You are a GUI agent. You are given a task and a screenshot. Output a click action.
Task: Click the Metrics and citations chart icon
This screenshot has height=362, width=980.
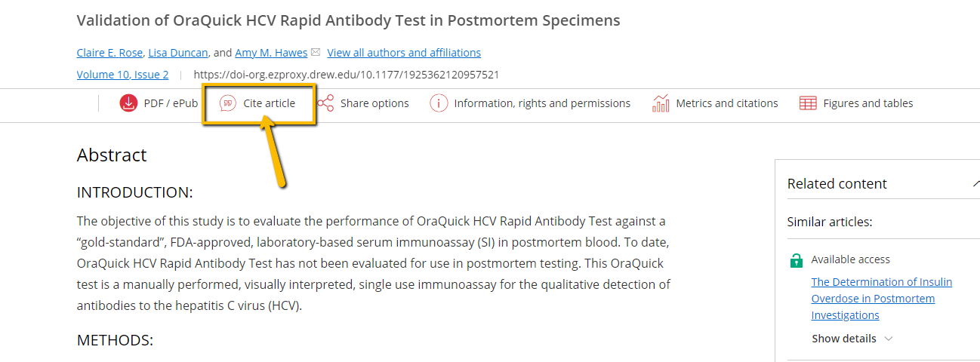pyautogui.click(x=661, y=103)
